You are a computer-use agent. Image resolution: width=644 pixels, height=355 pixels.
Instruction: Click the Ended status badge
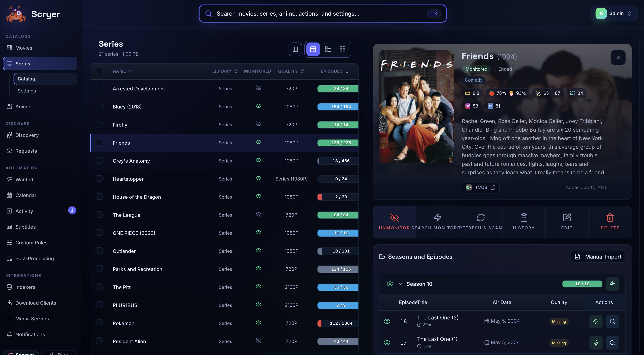point(505,69)
